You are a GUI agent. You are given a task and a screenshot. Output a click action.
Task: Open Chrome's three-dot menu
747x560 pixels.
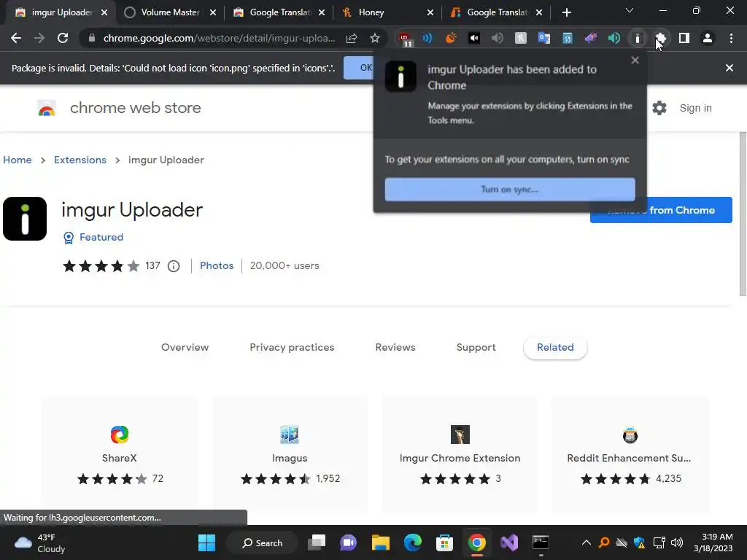pyautogui.click(x=731, y=38)
